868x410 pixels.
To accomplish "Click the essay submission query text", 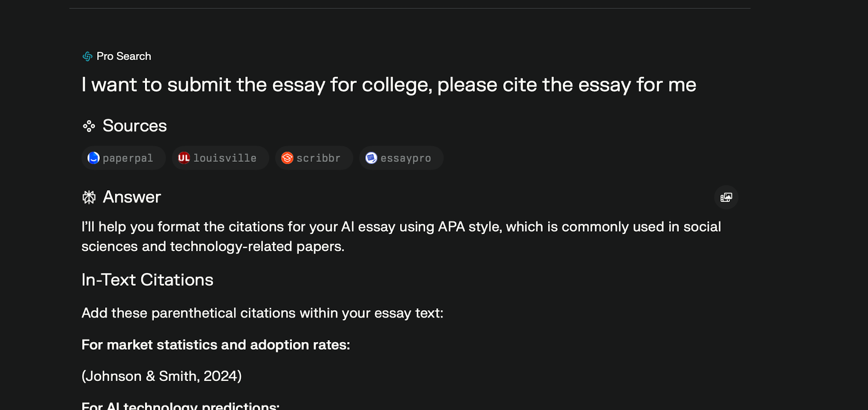I will click(x=388, y=85).
